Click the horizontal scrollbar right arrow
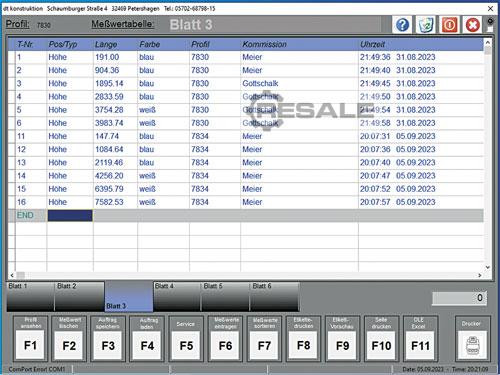This screenshot has height=375, width=500. pos(480,275)
